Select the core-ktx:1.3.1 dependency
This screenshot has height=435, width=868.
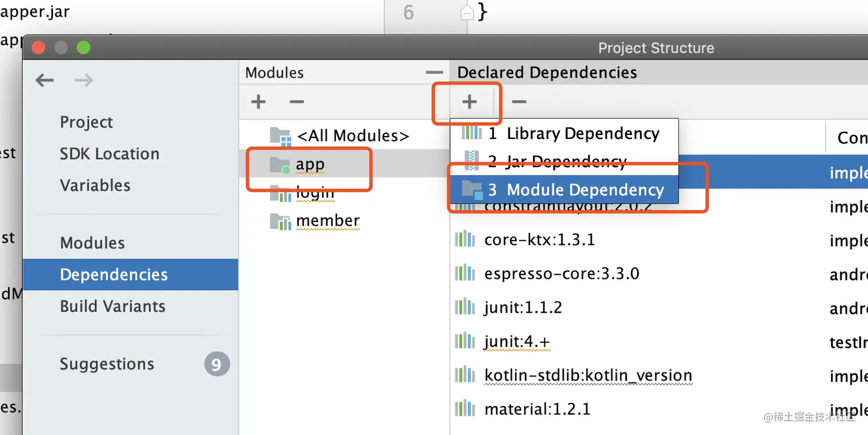[x=539, y=240]
